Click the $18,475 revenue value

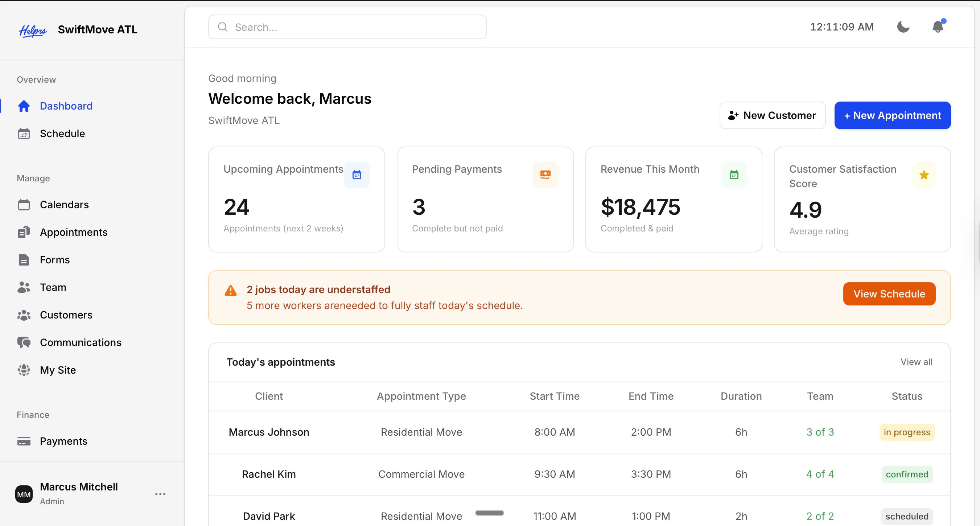tap(640, 207)
